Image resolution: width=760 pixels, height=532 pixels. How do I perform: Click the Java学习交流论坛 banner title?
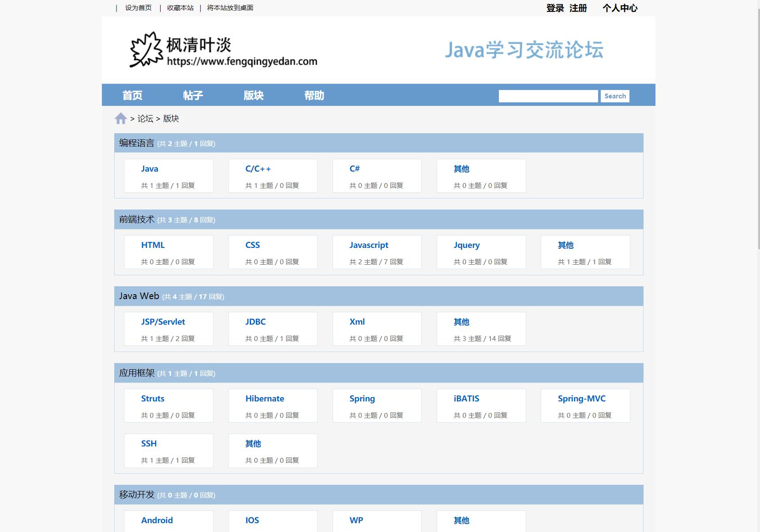(x=524, y=50)
